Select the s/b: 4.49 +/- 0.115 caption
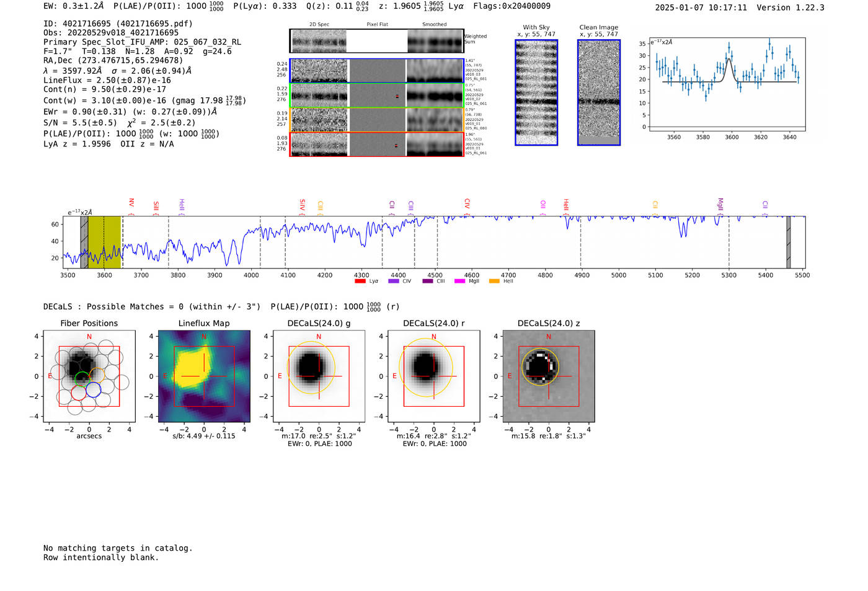868x591 pixels. click(x=204, y=436)
